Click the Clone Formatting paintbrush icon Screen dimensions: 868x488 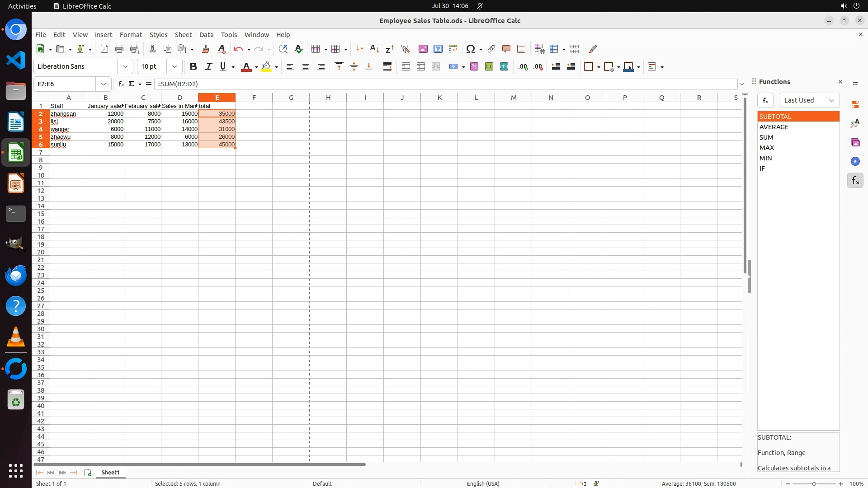pyautogui.click(x=206, y=49)
